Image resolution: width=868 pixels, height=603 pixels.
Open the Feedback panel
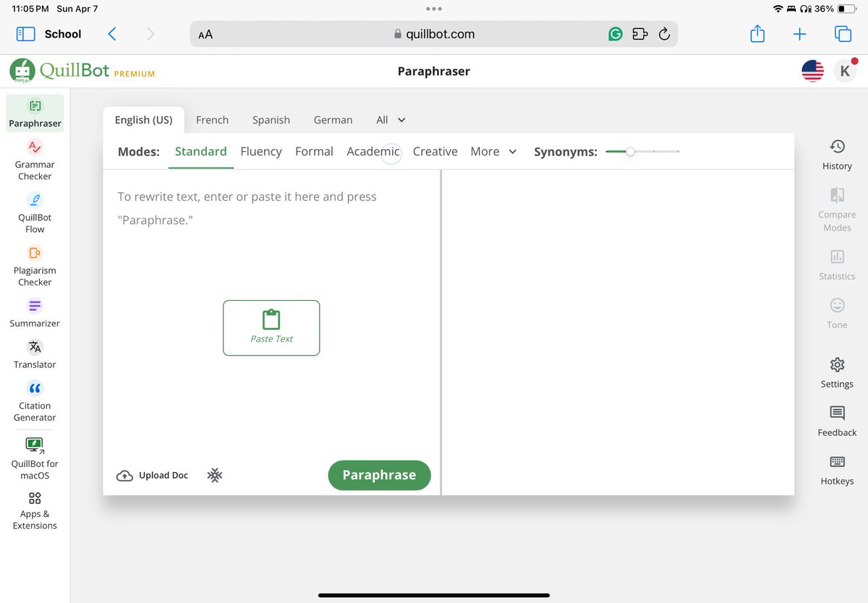click(x=837, y=421)
